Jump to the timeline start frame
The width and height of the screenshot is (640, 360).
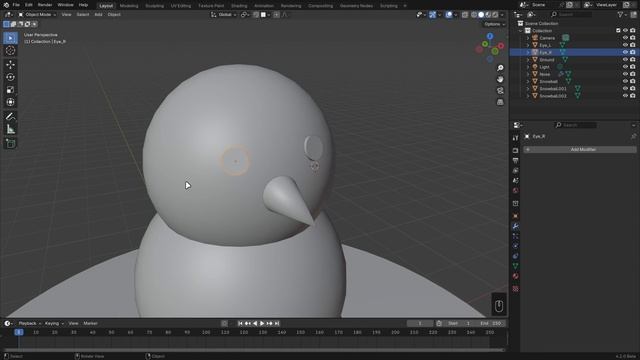(x=240, y=323)
